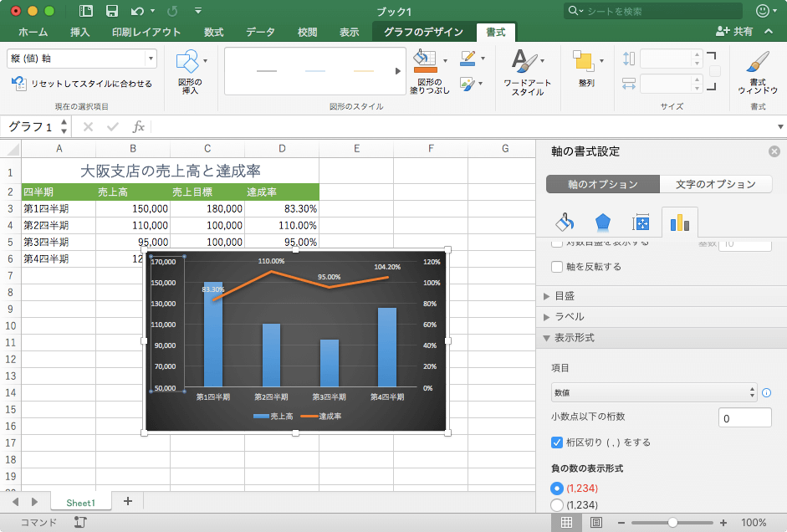Viewport: 787px width, 532px height.
Task: Click the info icon beside 数値 dropdown
Action: tap(766, 392)
